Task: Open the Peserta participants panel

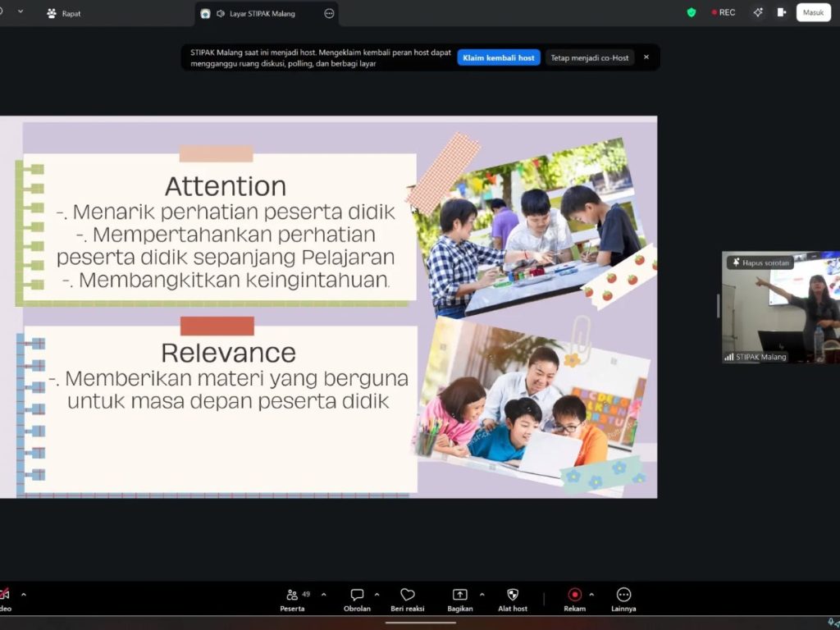Action: point(293,599)
